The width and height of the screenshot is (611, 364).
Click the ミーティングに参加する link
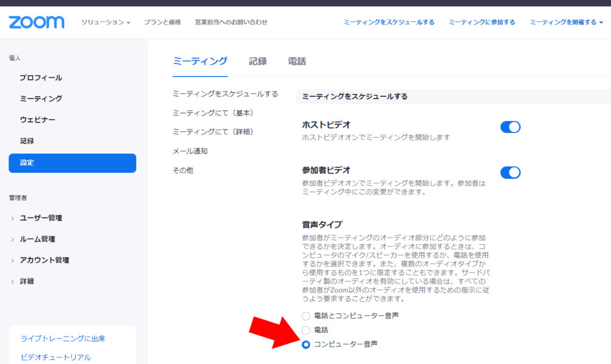(481, 22)
